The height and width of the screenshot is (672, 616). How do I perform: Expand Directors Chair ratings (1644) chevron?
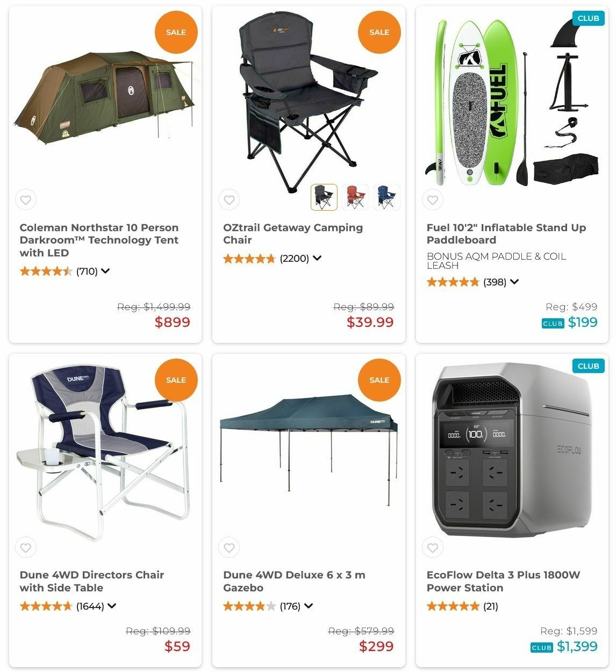click(x=112, y=606)
